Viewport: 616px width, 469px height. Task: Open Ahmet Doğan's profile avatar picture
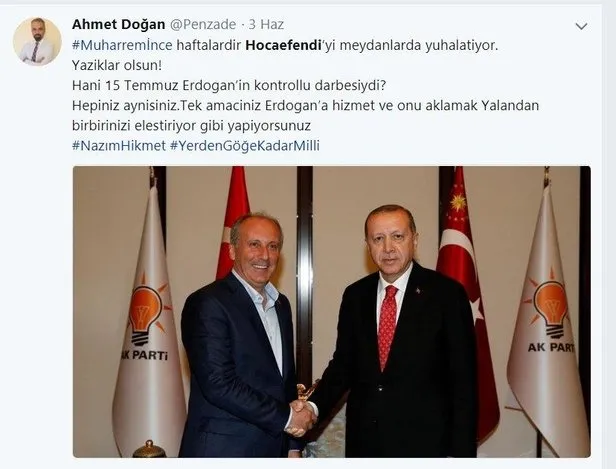coord(37,41)
